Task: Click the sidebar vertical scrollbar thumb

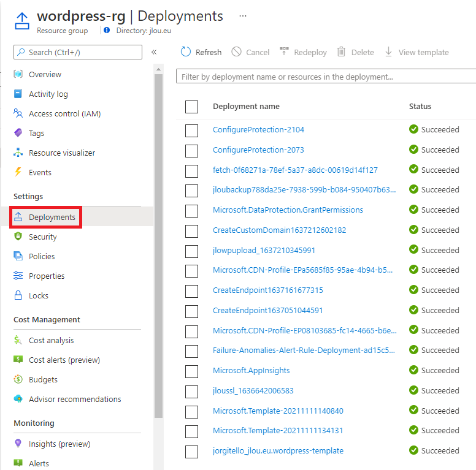Action: click(158, 246)
